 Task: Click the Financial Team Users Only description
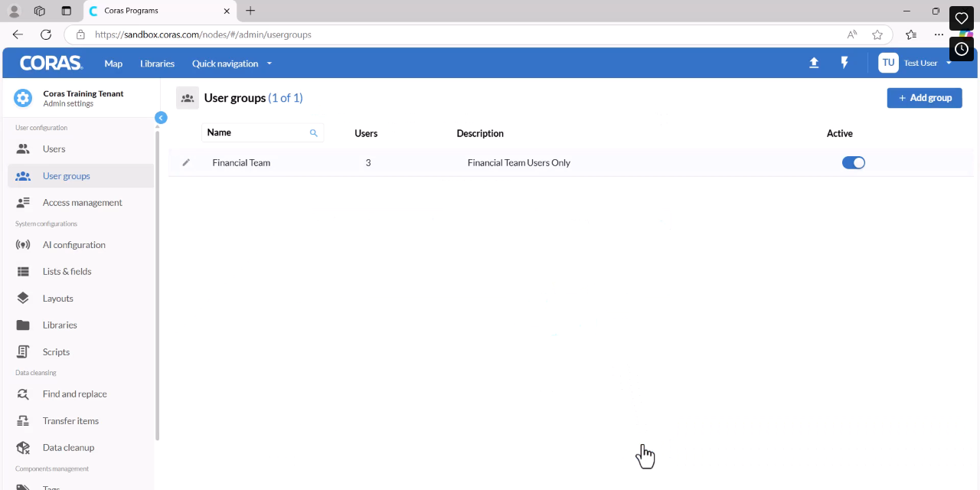(519, 162)
